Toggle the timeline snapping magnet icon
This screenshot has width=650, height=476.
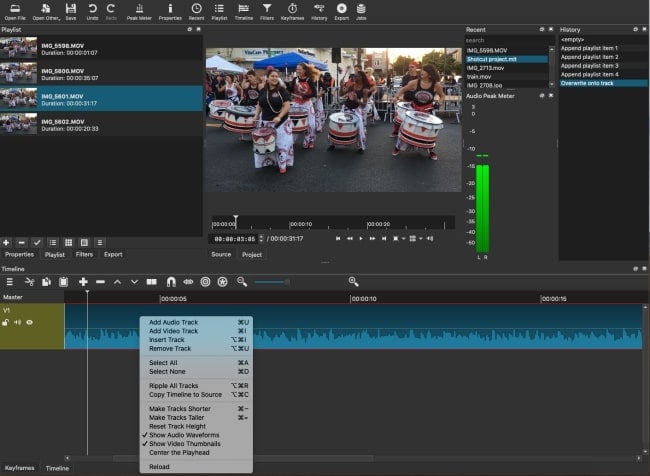(171, 282)
